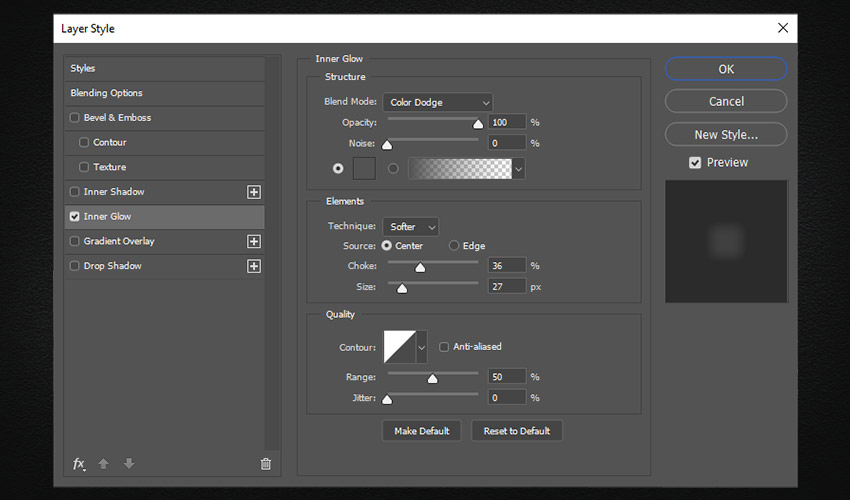Image resolution: width=850 pixels, height=500 pixels.
Task: Open the Blend Mode dropdown
Action: pos(437,102)
